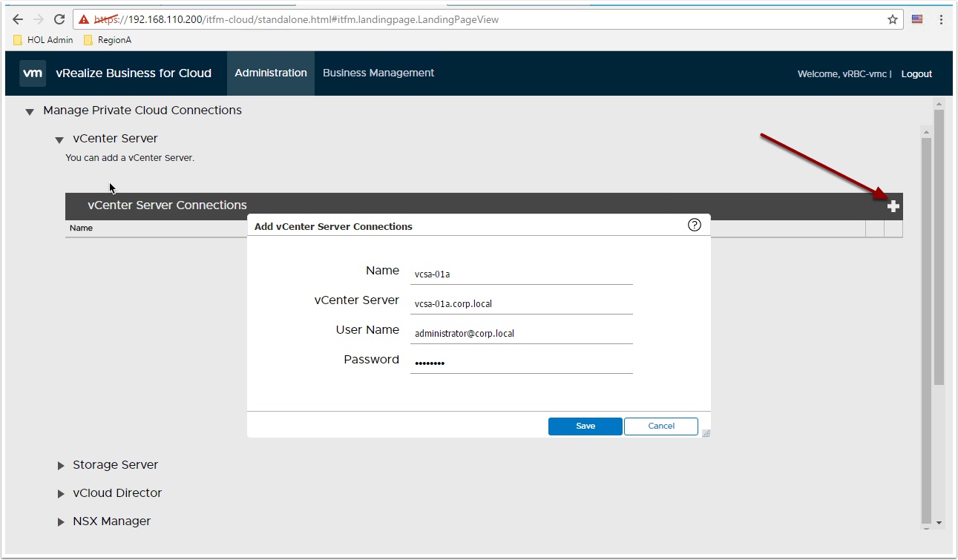Click the dialog resize grip corner
Screen dimensions: 958x560
pos(706,433)
